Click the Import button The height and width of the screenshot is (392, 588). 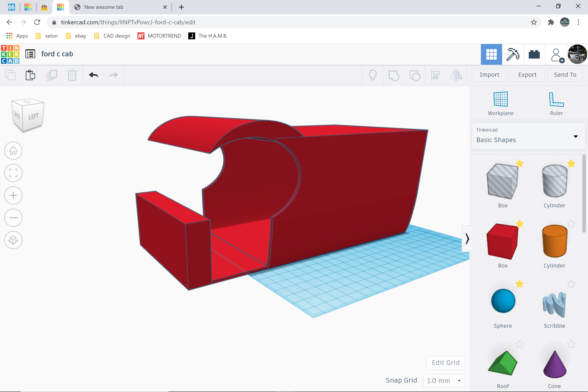pyautogui.click(x=489, y=75)
